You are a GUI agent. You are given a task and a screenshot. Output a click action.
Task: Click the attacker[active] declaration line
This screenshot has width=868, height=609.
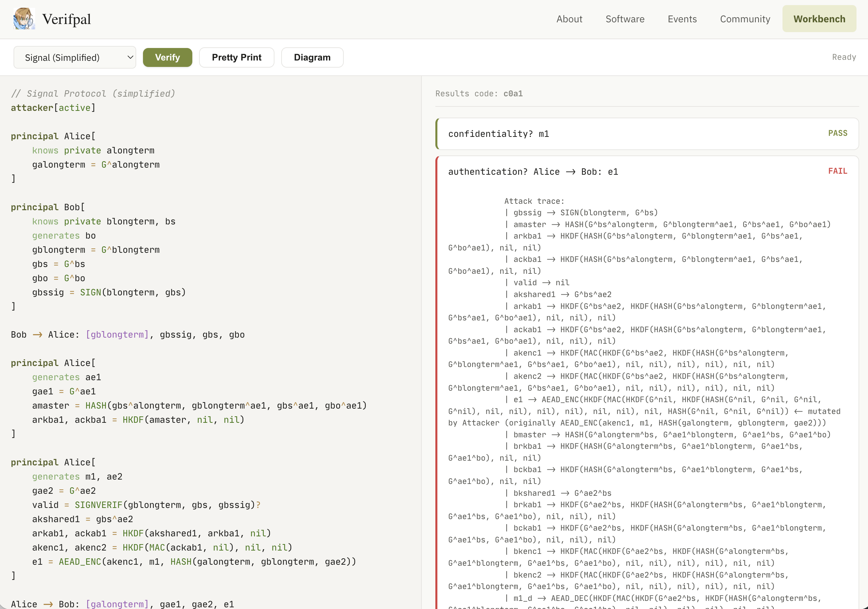(x=53, y=108)
